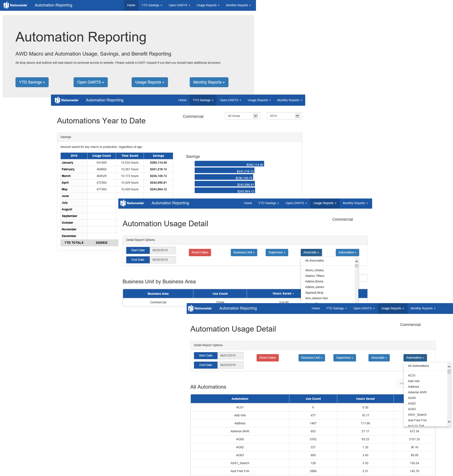This screenshot has height=476, width=453.
Task: Click Home in the top navigation bar
Action: pos(131,5)
